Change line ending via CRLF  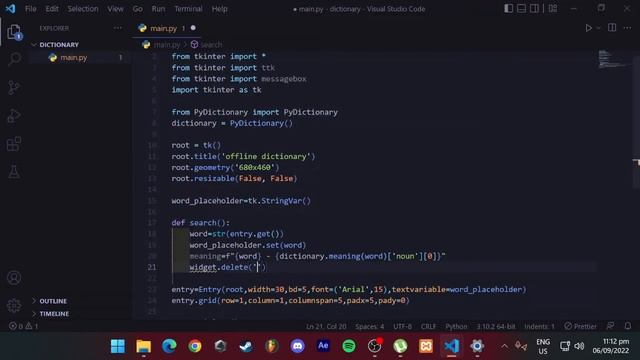coord(429,326)
